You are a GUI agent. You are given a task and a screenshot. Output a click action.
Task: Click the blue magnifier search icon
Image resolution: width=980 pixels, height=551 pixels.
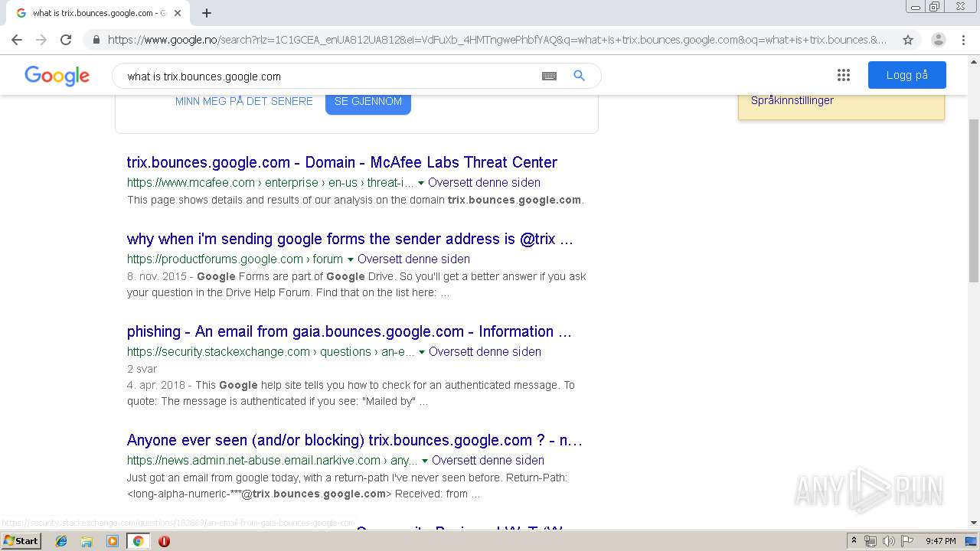tap(580, 76)
